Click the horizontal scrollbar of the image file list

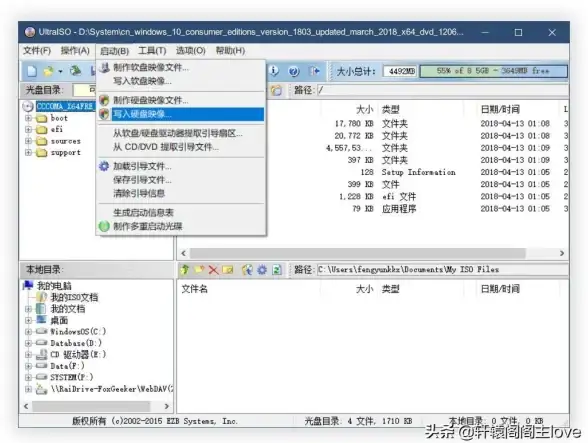coord(357,253)
